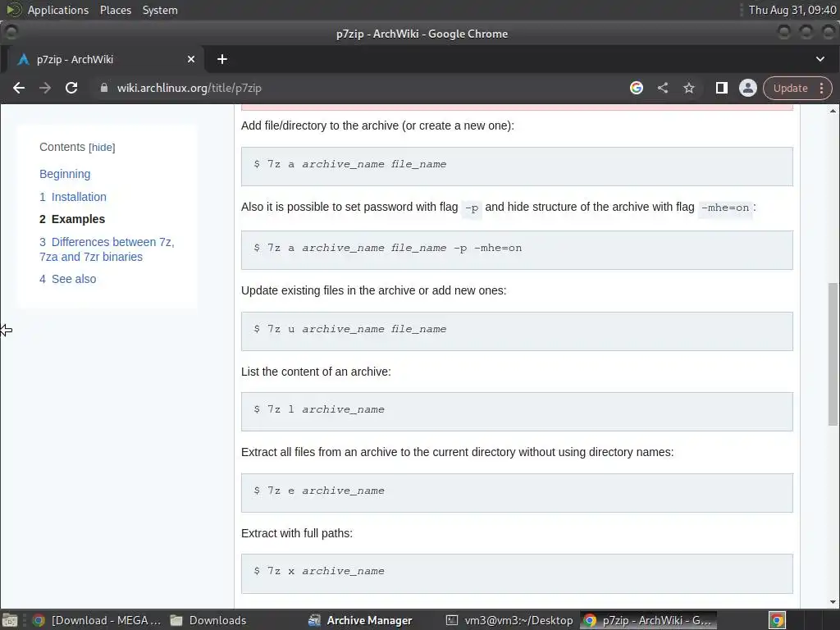Click the Chrome Update button
The width and height of the screenshot is (840, 630).
pyautogui.click(x=790, y=88)
